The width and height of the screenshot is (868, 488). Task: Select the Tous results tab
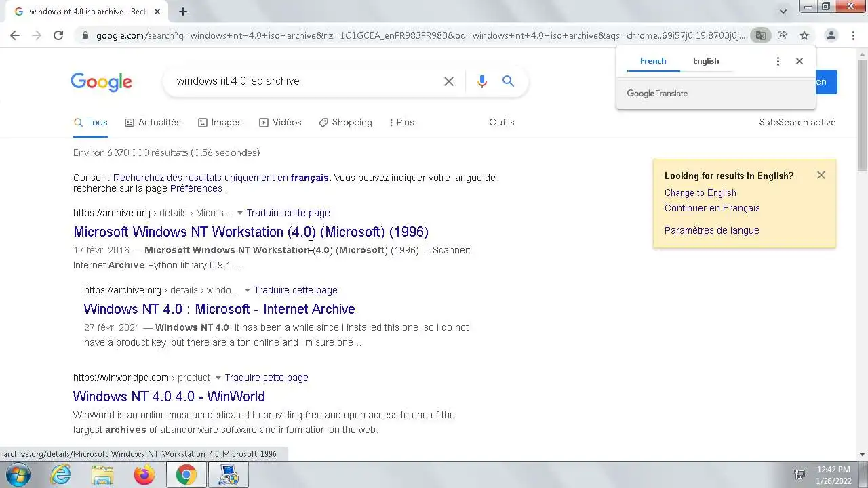[x=91, y=123]
